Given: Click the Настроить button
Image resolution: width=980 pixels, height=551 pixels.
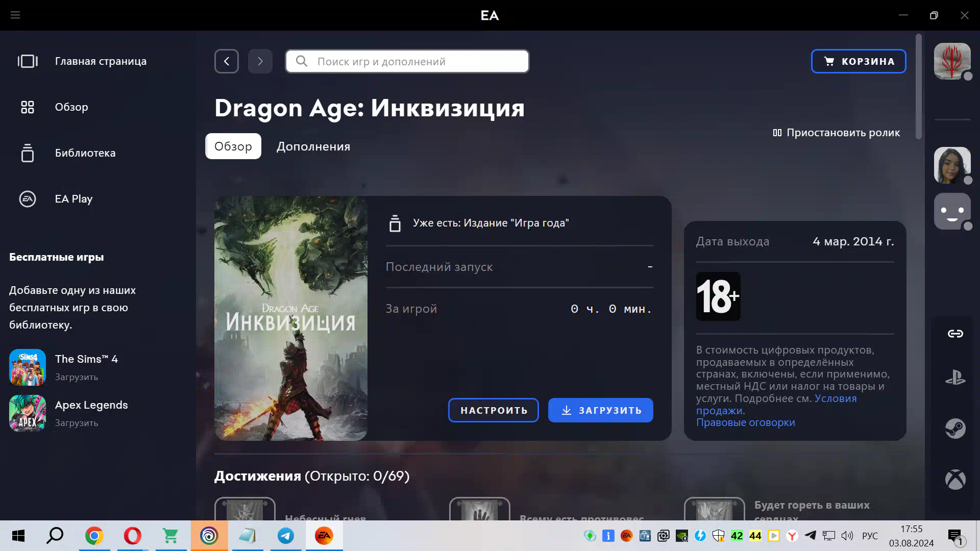Looking at the screenshot, I should [x=494, y=410].
